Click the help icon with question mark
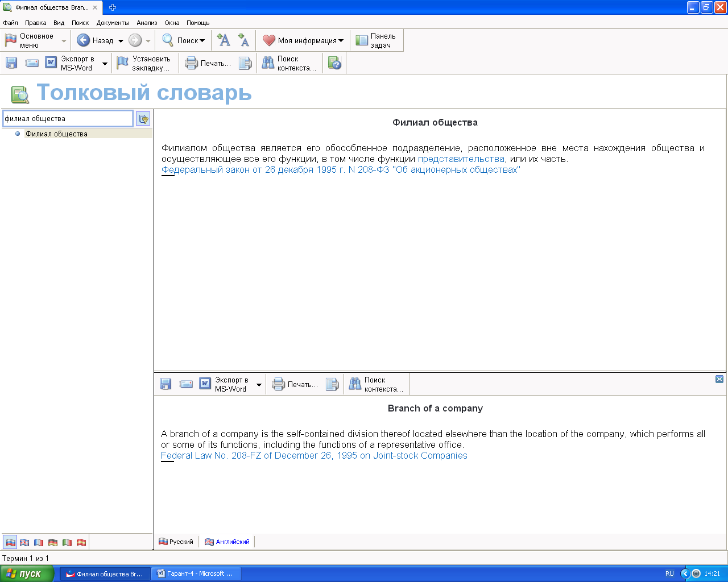Screen dimensions: 728x582 click(x=334, y=63)
